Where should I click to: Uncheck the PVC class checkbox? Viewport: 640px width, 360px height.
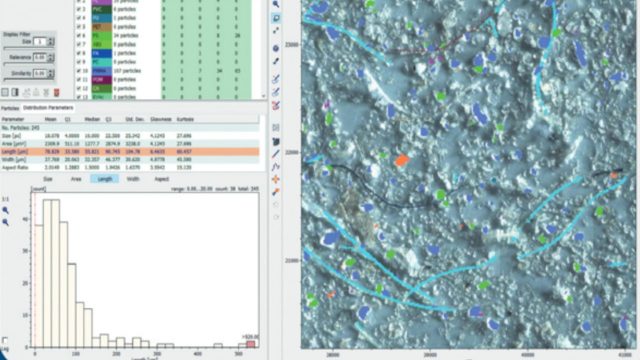(79, 9)
